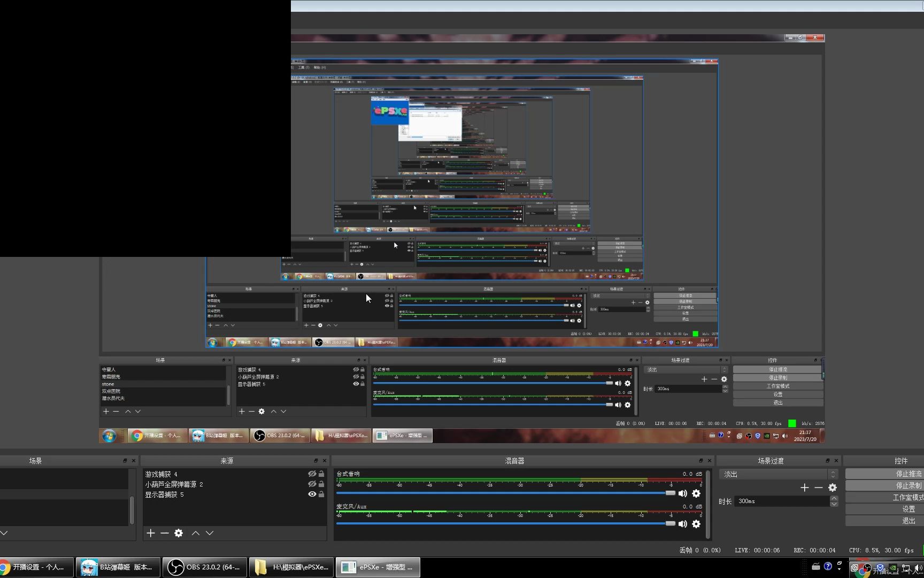Click the 台式音响 volume slider handle

pos(670,493)
